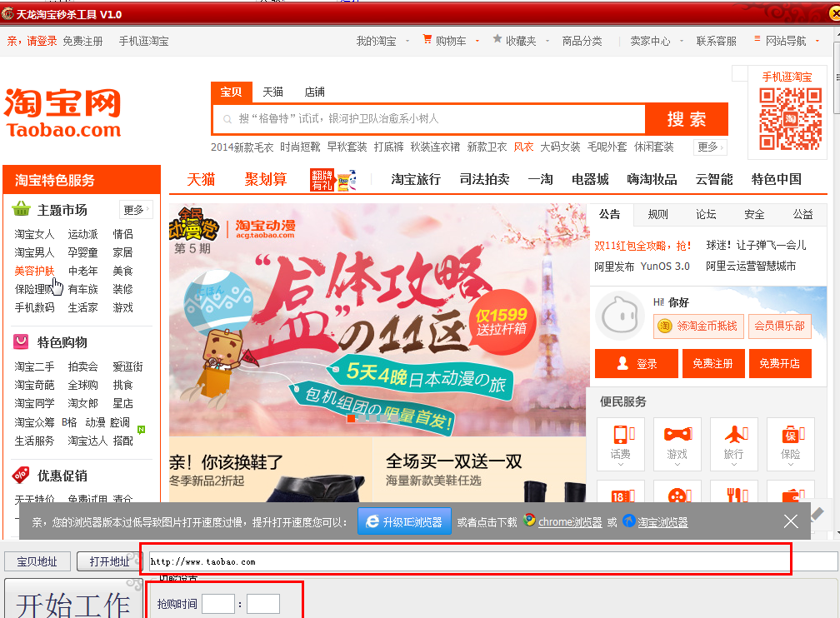Expand the 收藏夹 dropdown arrow
The width and height of the screenshot is (840, 618).
547,41
